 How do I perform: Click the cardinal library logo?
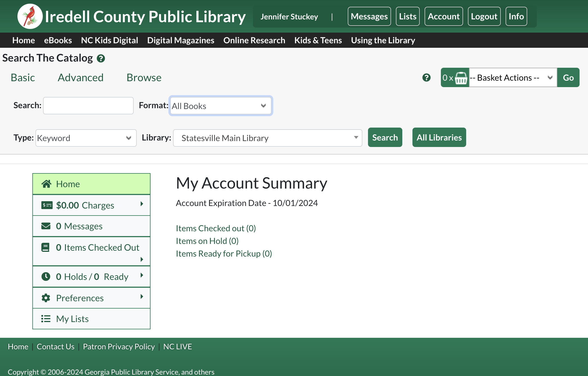[x=30, y=16]
